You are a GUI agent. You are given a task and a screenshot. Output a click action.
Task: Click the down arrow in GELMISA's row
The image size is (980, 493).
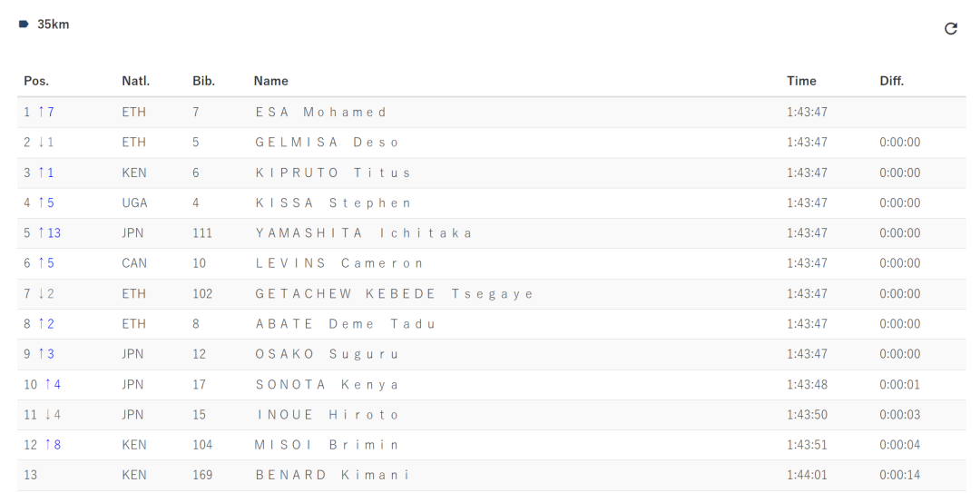click(x=41, y=142)
